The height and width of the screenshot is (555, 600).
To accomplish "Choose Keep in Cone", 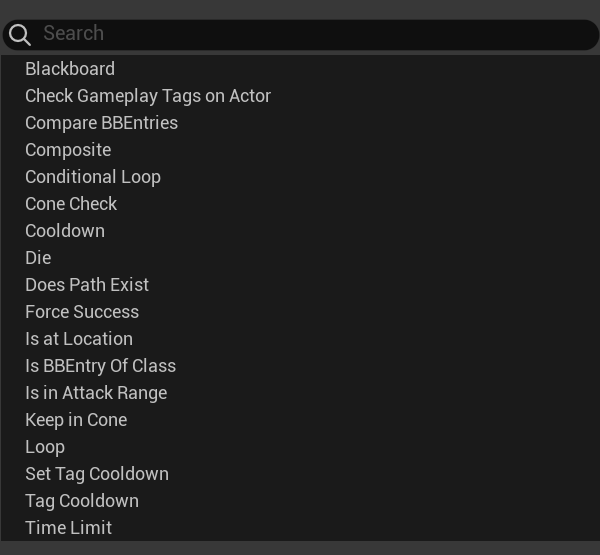I will pos(76,420).
